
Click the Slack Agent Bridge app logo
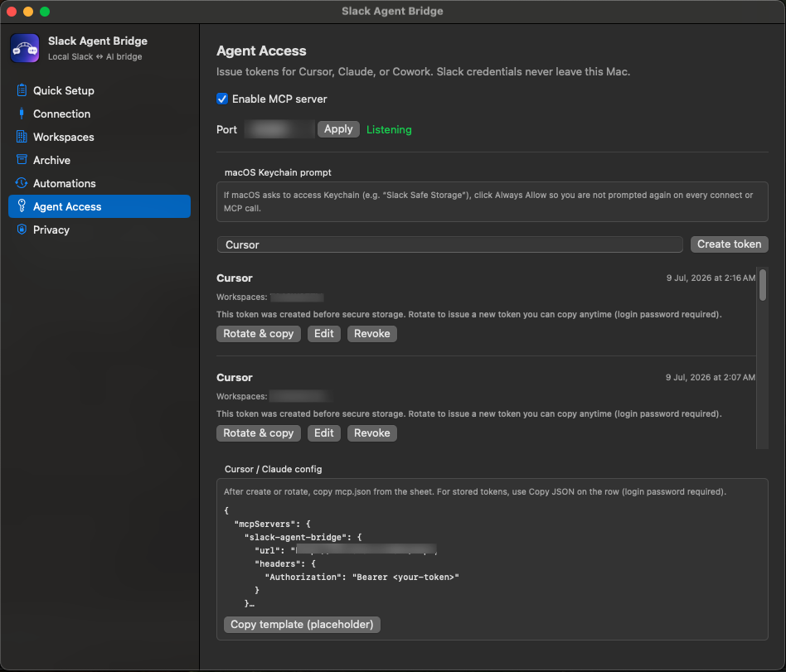coord(25,48)
